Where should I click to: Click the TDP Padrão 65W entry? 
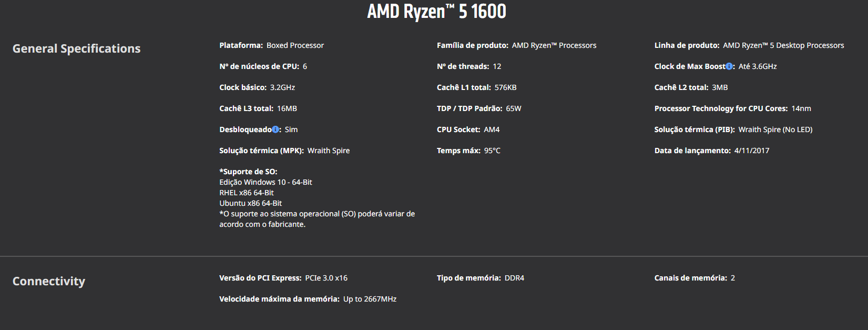(479, 108)
